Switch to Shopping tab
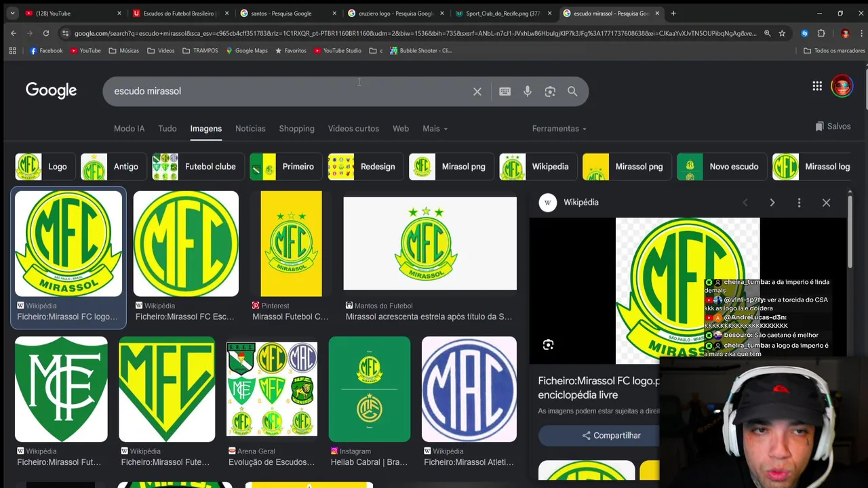Viewport: 868px width, 488px height. pos(296,129)
